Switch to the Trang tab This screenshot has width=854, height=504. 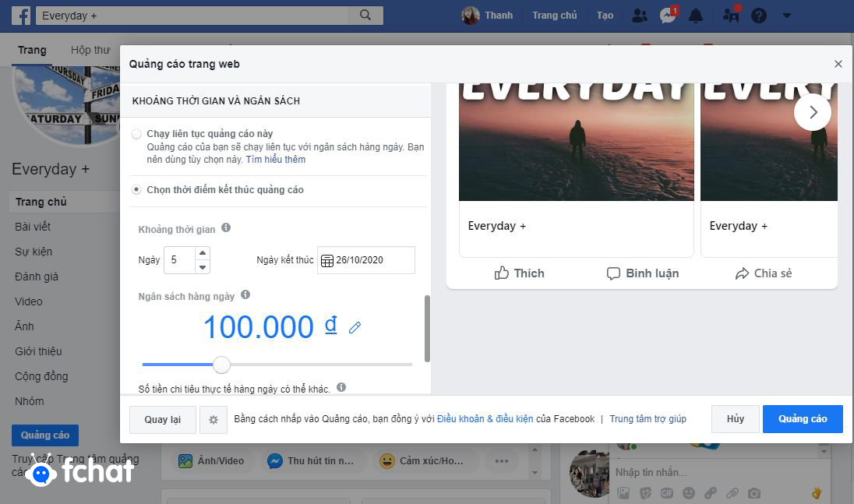(x=32, y=50)
